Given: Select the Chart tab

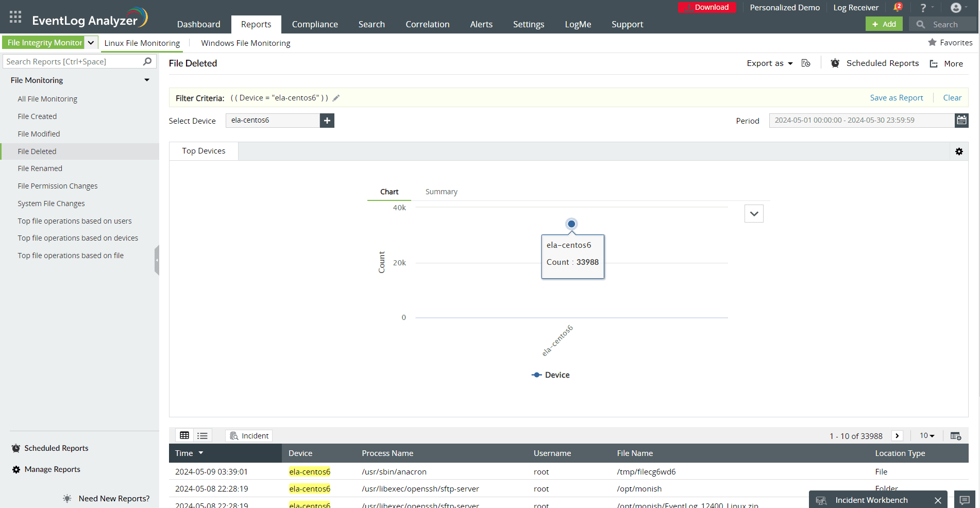Looking at the screenshot, I should 390,192.
